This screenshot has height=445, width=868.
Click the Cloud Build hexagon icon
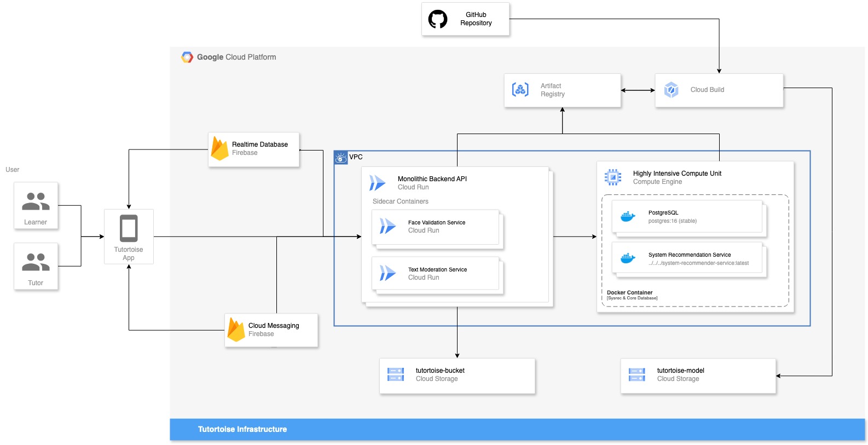pyautogui.click(x=672, y=90)
